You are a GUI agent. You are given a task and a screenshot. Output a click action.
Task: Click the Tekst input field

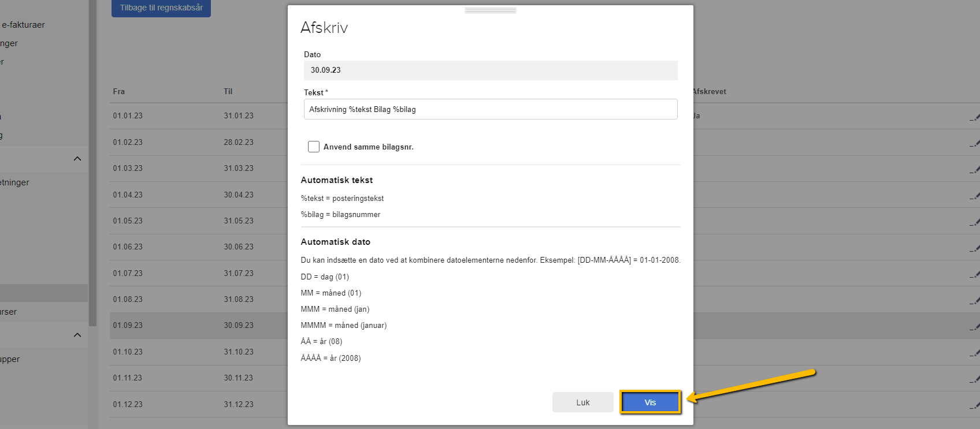490,109
